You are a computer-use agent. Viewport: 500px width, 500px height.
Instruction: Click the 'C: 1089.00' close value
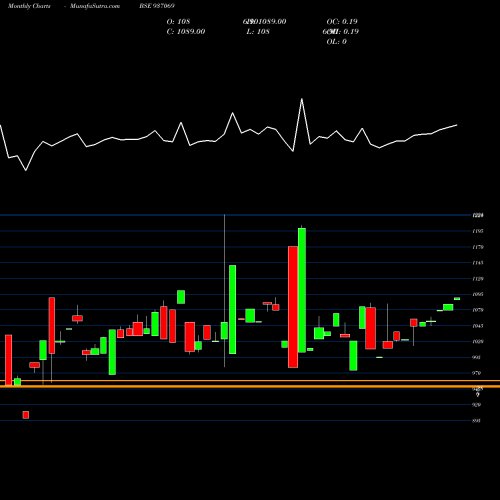(186, 32)
